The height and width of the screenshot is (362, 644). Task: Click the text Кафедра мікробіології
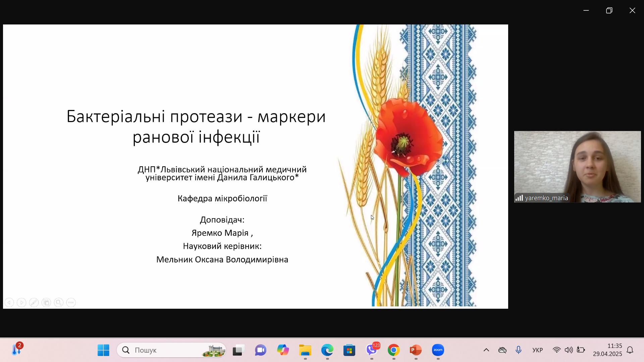click(222, 198)
